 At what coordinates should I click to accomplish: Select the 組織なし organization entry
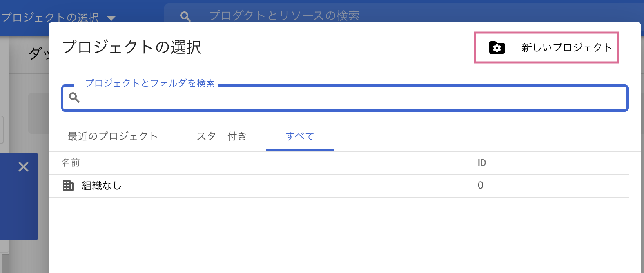point(102,186)
